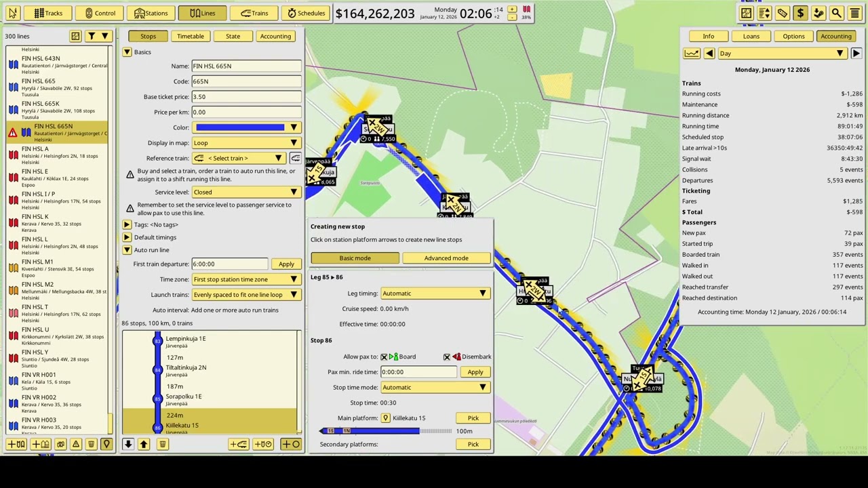Locate main platform Kiillekatu 1S pin

pyautogui.click(x=385, y=418)
